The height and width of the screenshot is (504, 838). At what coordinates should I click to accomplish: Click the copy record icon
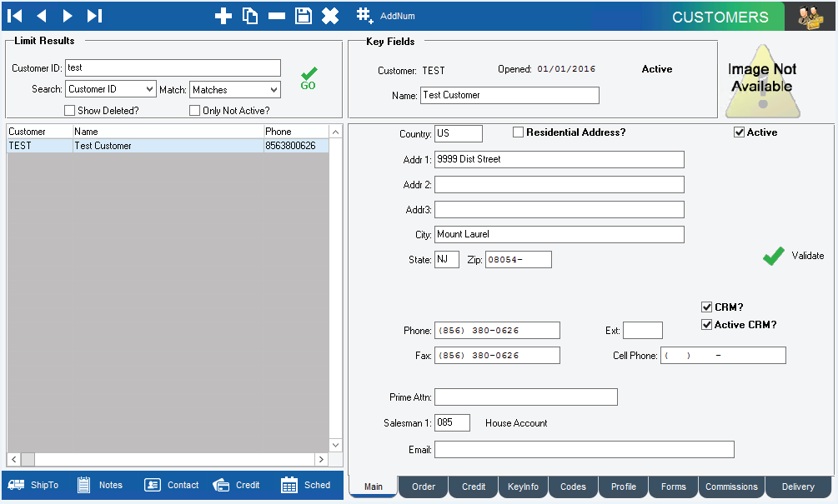[250, 16]
